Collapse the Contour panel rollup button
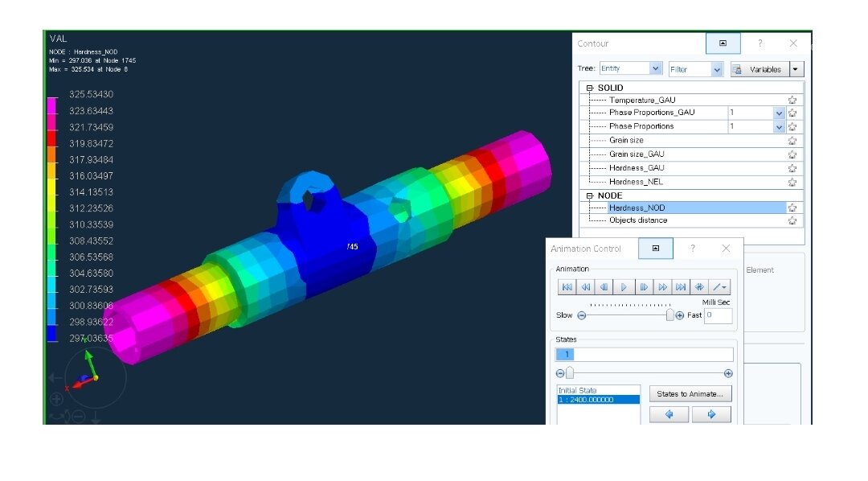This screenshot has width=868, height=481. (723, 43)
